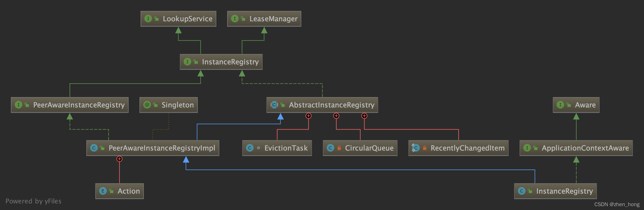Select the PeerAwareInstanceRegistryImpl label

(162, 148)
